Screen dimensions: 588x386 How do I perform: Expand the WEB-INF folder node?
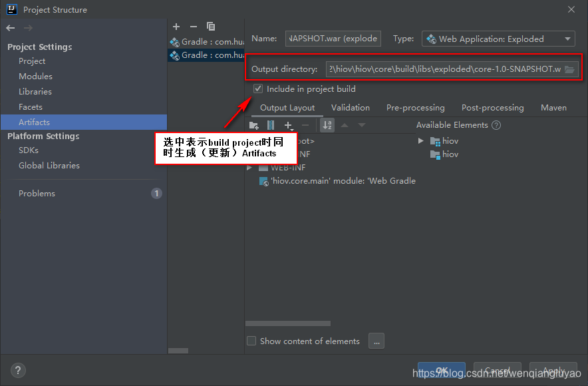coord(249,168)
